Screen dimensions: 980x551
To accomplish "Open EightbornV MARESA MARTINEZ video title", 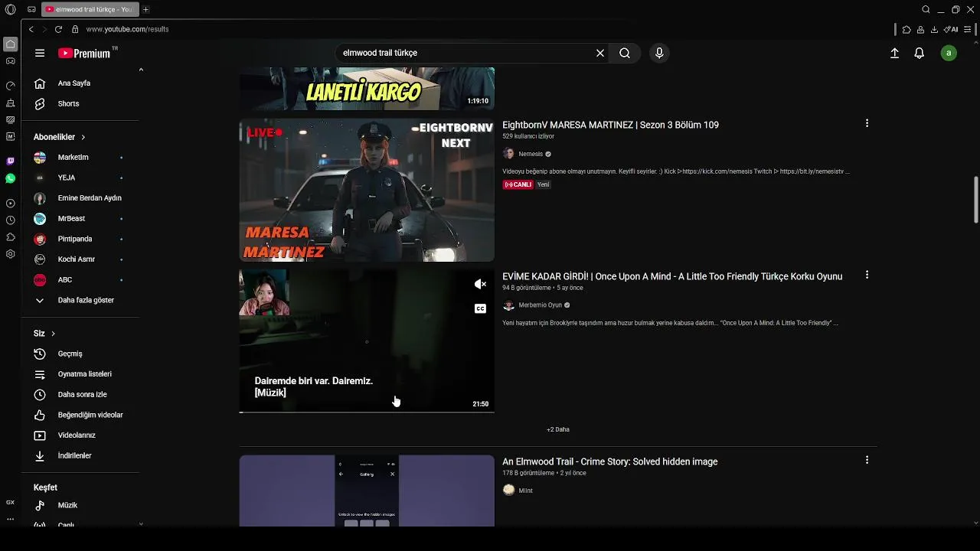I will pyautogui.click(x=610, y=125).
